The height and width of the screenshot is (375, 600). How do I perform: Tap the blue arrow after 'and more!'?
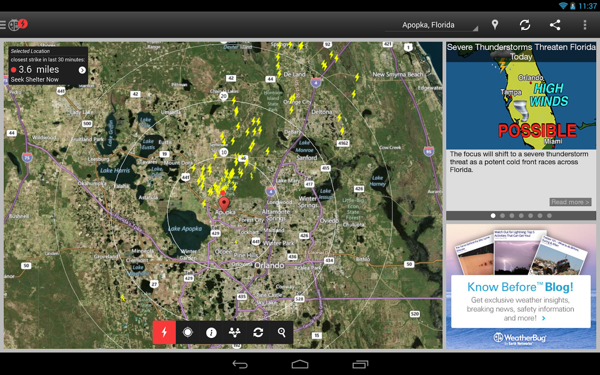544,318
